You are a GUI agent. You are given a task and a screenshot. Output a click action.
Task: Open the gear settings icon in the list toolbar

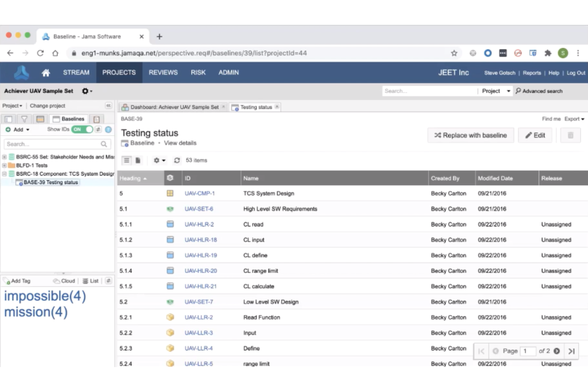[x=157, y=160]
